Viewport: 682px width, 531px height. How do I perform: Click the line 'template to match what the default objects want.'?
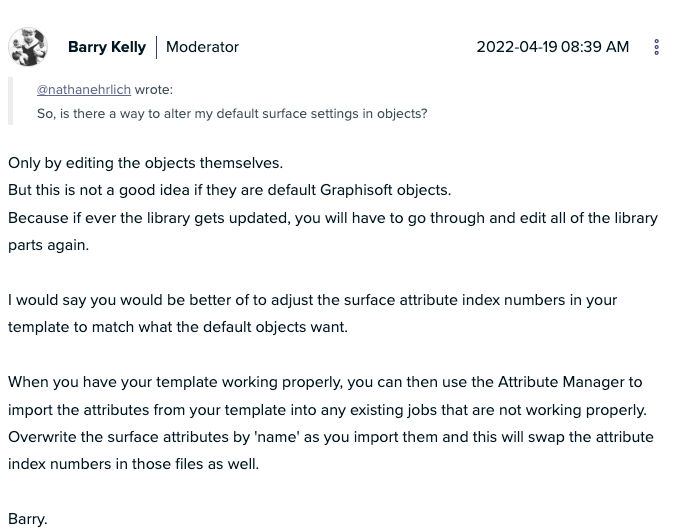[x=178, y=327]
